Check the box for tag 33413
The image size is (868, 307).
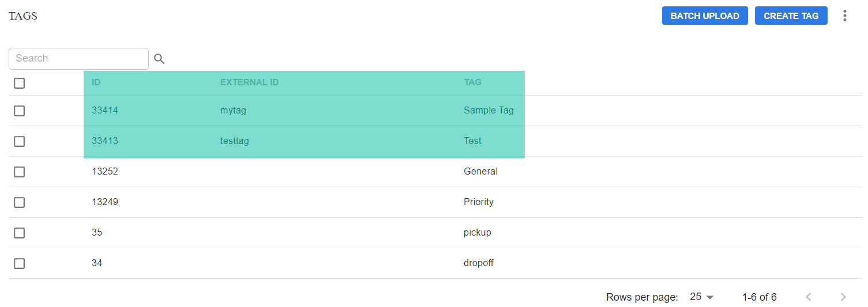(20, 141)
